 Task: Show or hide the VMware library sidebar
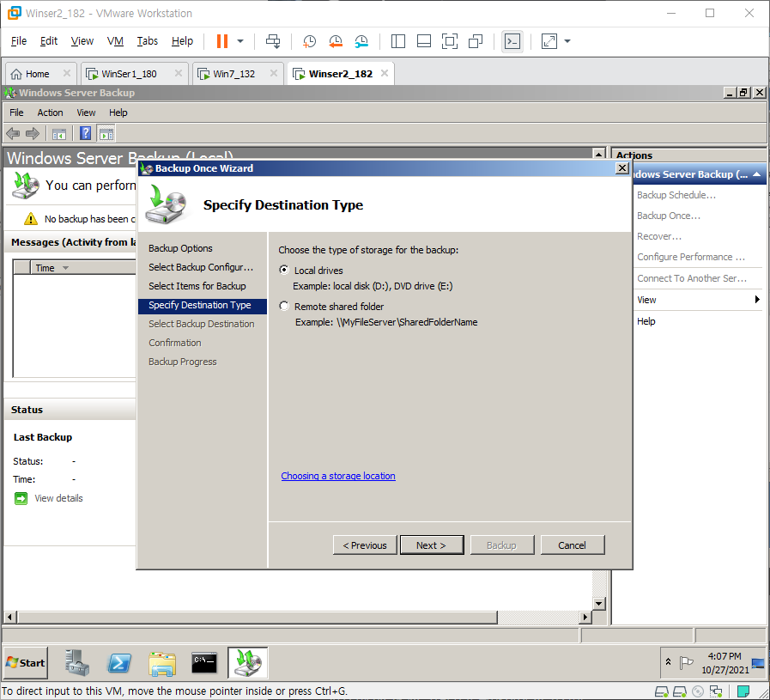point(397,41)
